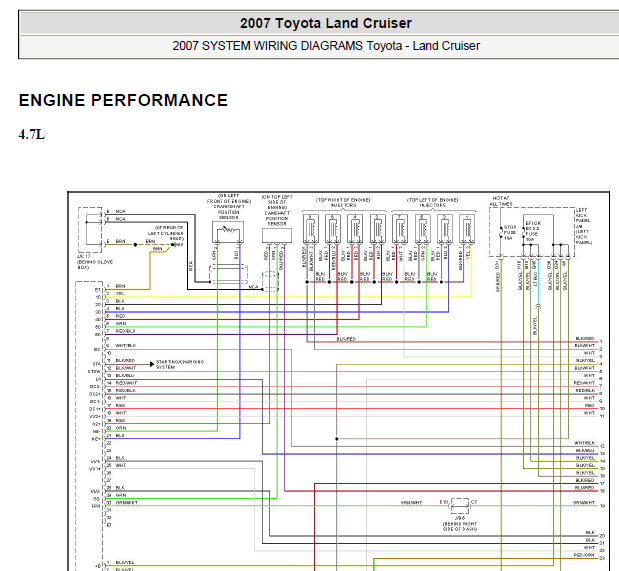The height and width of the screenshot is (571, 619).
Task: Click the '2007 Toyota Land Cruiser' title
Action: pos(326,23)
